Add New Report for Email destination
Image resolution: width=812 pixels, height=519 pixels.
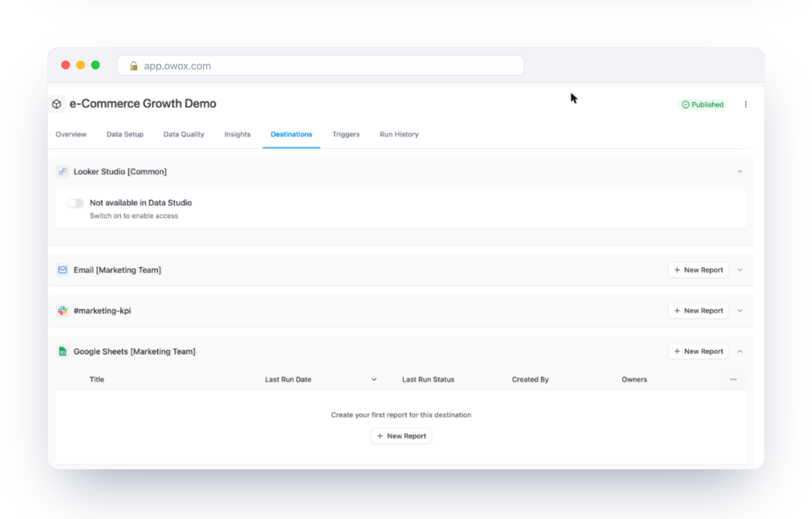699,270
